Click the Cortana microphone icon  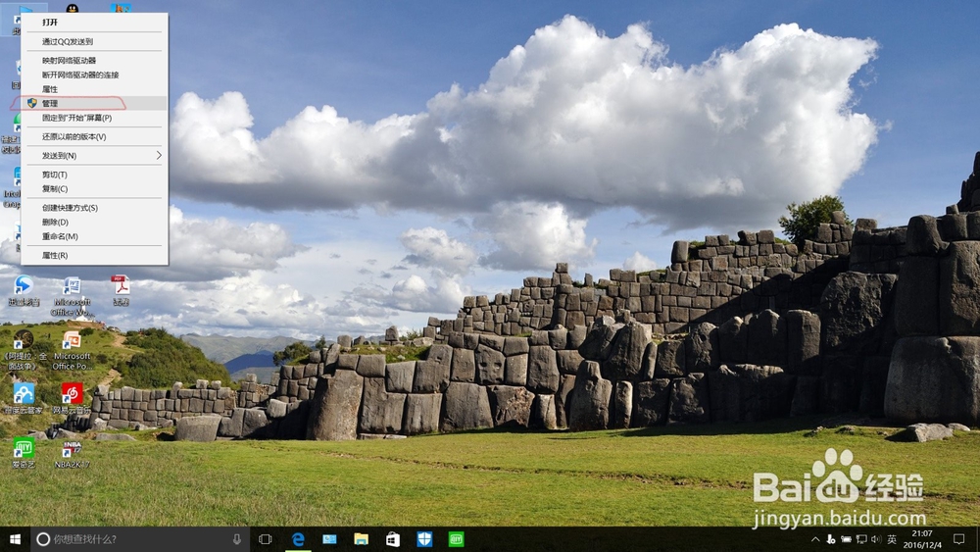pyautogui.click(x=237, y=539)
